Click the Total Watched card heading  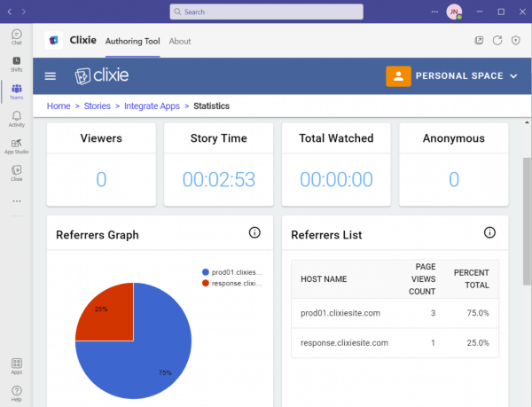336,138
